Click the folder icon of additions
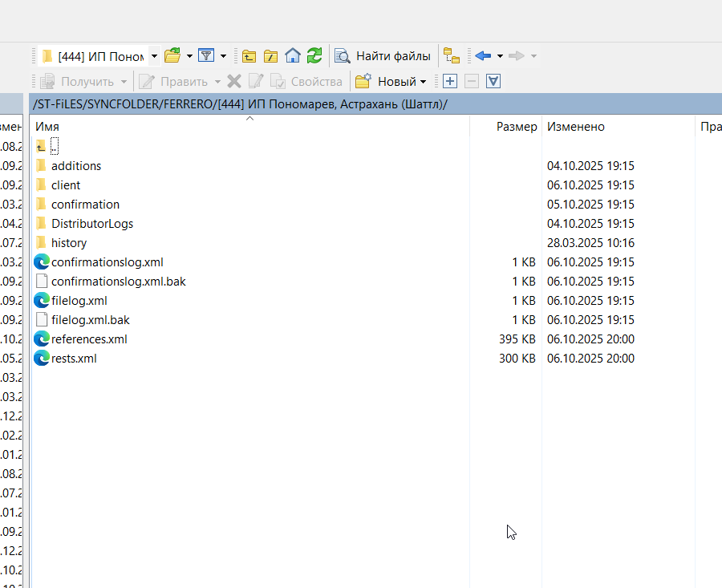 [41, 164]
